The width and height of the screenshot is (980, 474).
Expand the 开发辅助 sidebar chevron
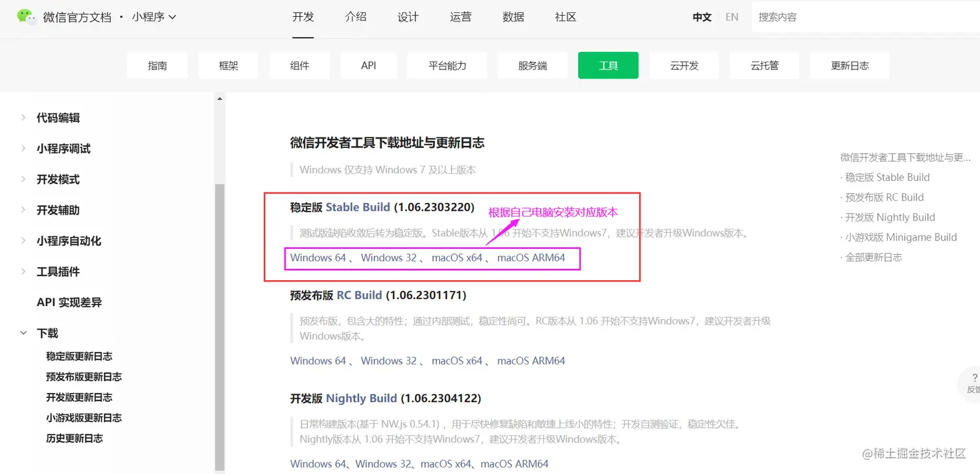[23, 210]
